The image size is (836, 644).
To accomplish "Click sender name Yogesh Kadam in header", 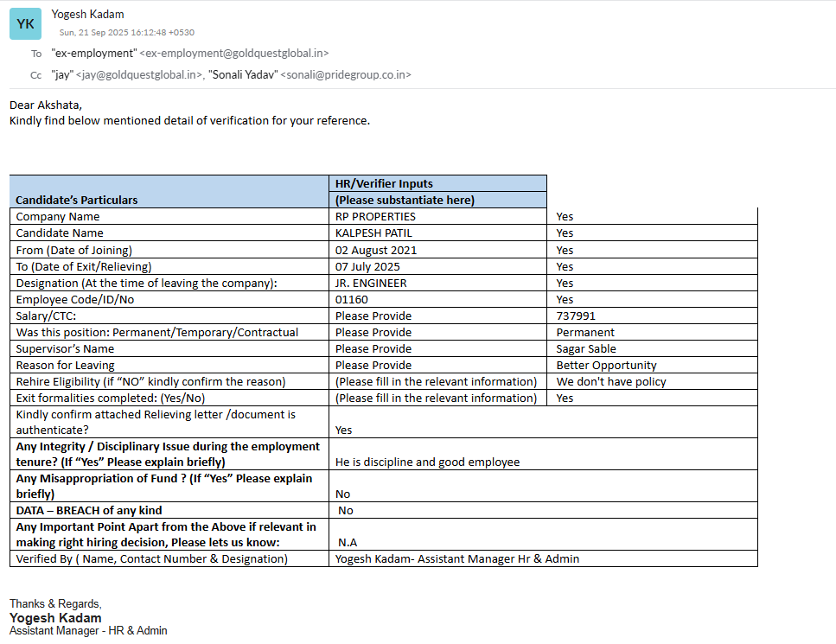I will click(x=87, y=15).
